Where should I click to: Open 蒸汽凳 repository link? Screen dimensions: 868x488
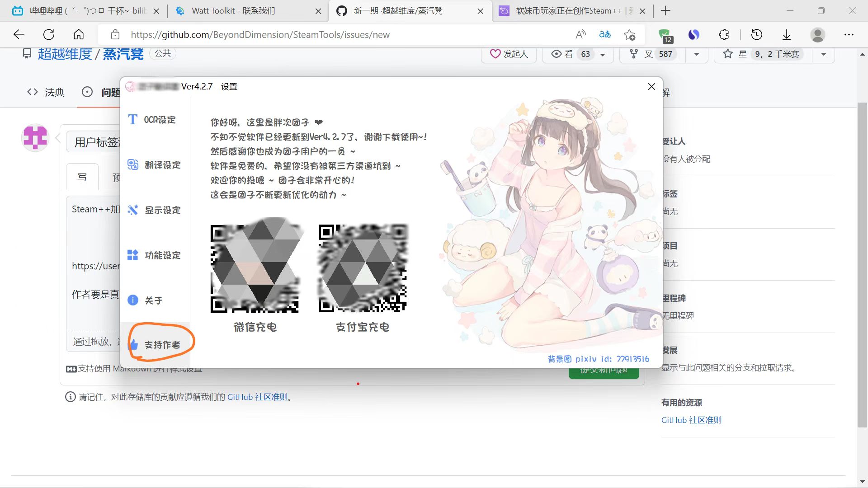point(123,54)
